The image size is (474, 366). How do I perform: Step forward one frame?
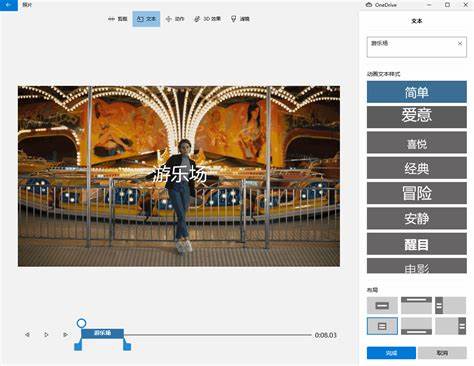(x=65, y=334)
